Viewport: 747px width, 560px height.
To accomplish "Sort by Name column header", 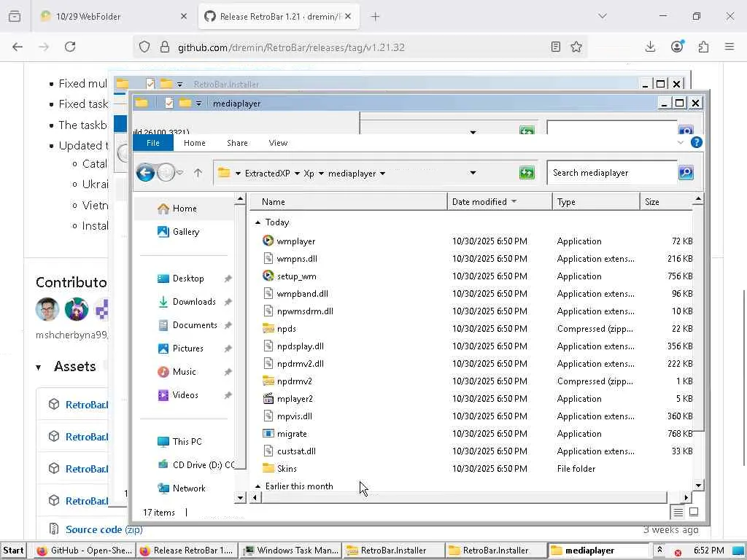I will [349, 202].
